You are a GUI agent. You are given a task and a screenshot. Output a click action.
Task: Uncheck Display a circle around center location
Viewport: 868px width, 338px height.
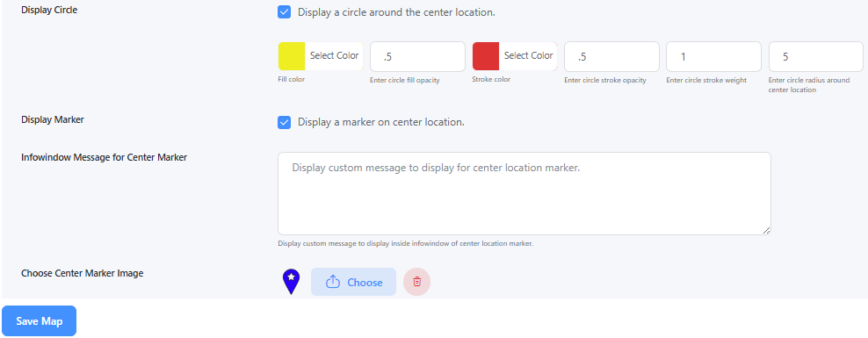(284, 12)
